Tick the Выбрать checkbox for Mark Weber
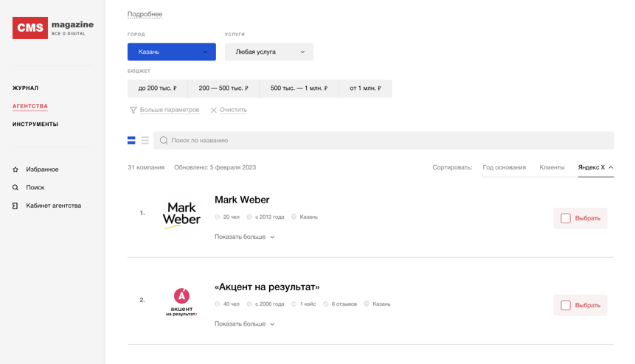 [x=566, y=218]
